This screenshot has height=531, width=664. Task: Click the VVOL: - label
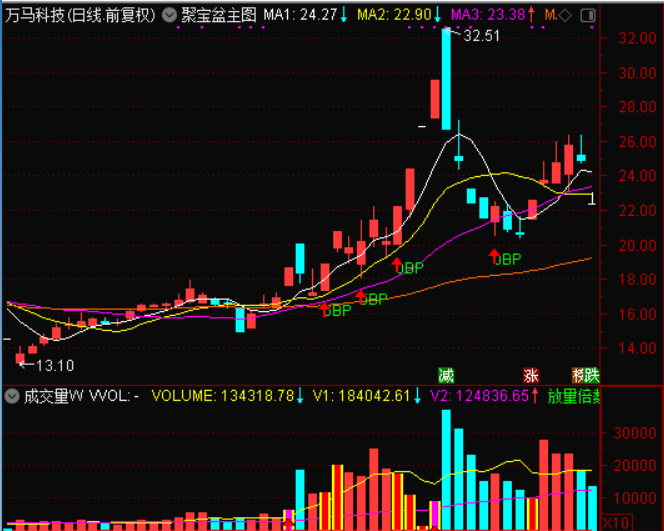click(113, 396)
